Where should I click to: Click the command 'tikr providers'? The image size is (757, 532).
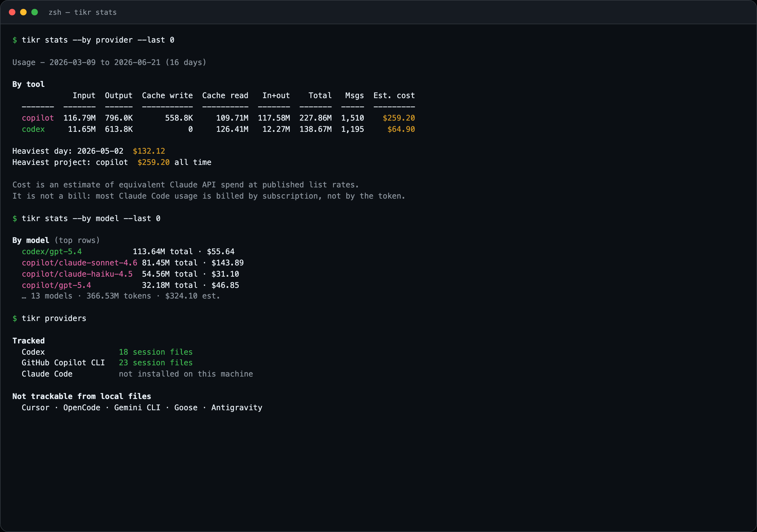pyautogui.click(x=54, y=318)
